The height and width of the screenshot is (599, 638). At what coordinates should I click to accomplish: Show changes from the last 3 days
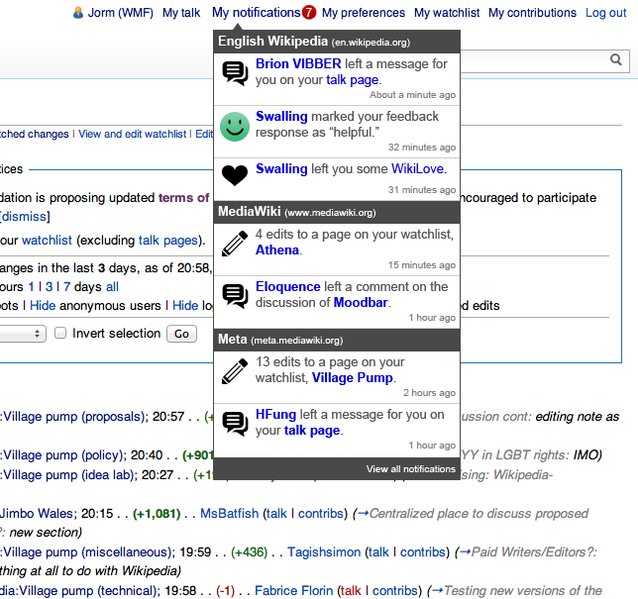[49, 287]
